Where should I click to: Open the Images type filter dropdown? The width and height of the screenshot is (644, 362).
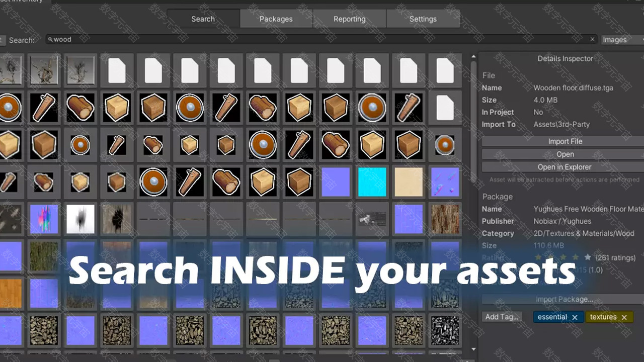click(622, 40)
